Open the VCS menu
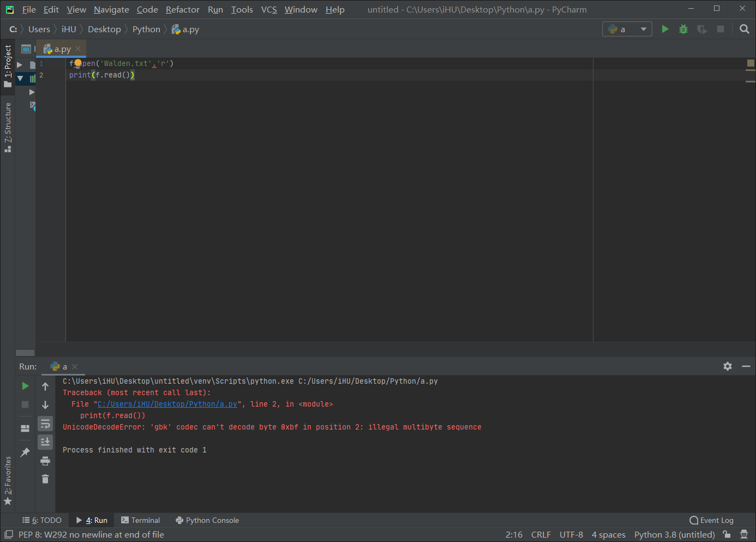This screenshot has height=542, width=756. 269,10
